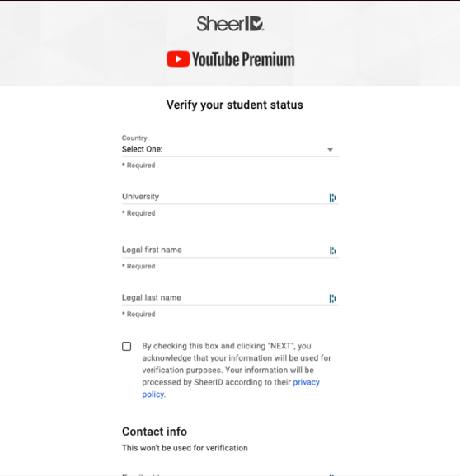Click 'This won't be used for verification' text
This screenshot has width=460, height=476.
pos(185,448)
